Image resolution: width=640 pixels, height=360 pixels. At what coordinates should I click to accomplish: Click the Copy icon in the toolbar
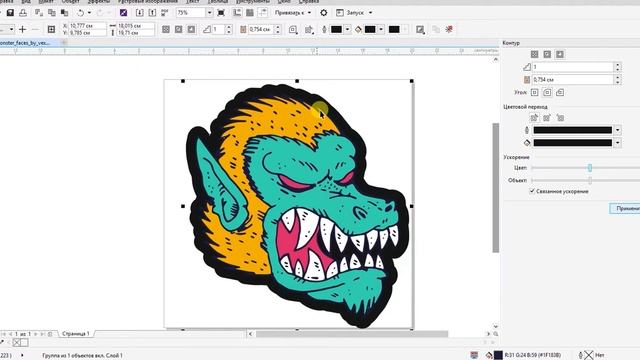[51, 13]
